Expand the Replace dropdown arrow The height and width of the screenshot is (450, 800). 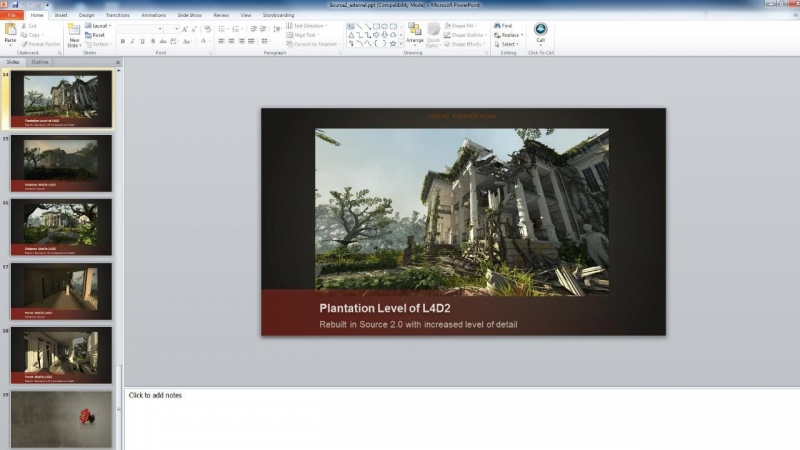522,35
